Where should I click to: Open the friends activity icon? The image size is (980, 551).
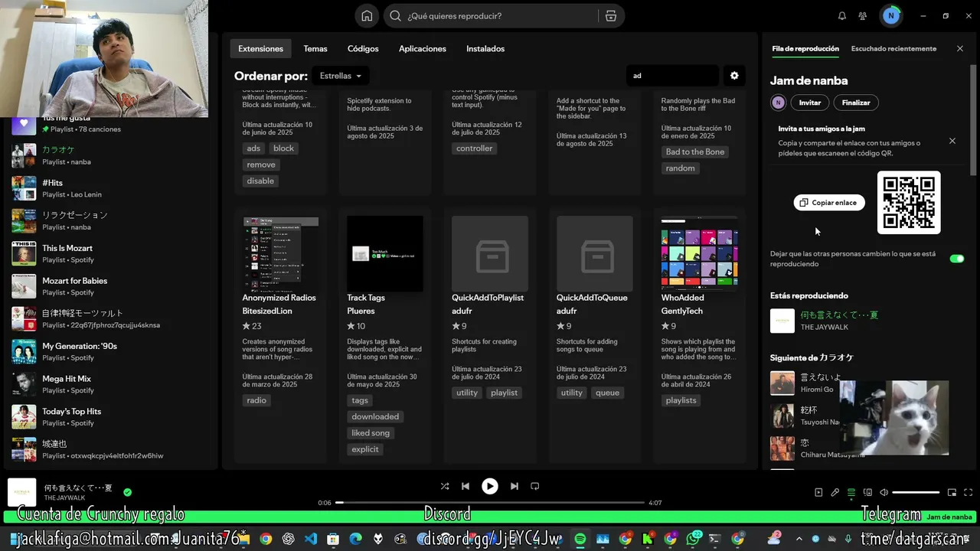[863, 16]
